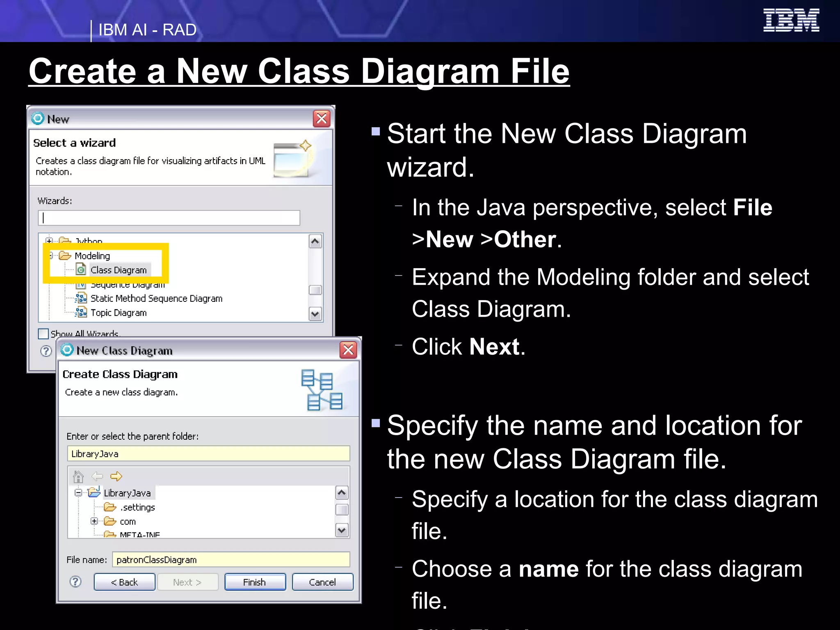Screen dimensions: 840x630
Task: Click the class diagram banner graphic
Action: [x=322, y=390]
